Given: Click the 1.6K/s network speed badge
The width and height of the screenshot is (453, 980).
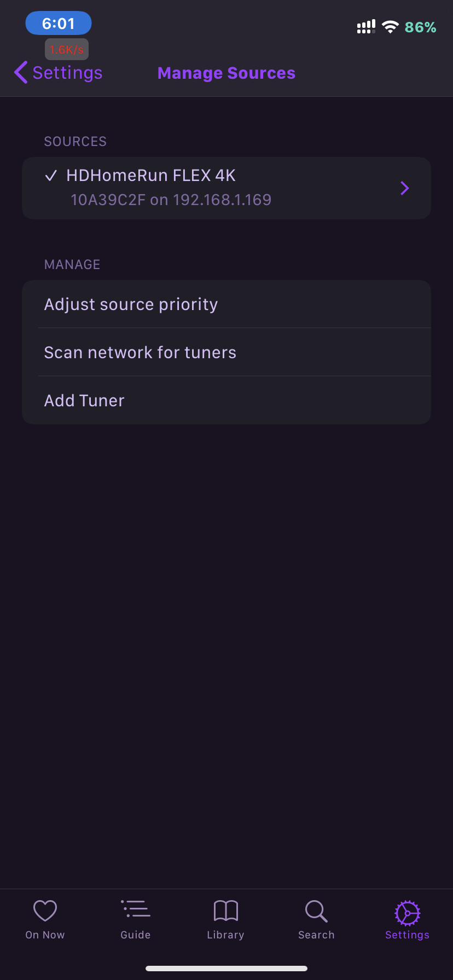Looking at the screenshot, I should point(67,50).
